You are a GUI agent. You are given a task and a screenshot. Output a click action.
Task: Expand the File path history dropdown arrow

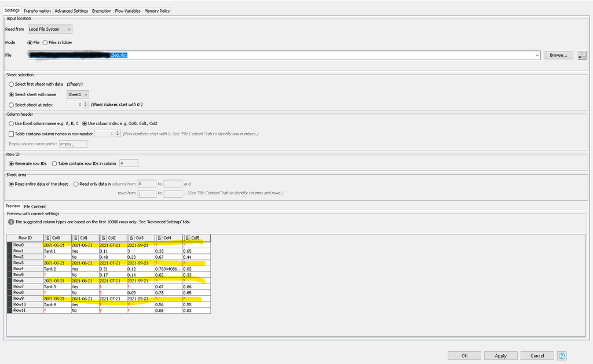pos(537,55)
